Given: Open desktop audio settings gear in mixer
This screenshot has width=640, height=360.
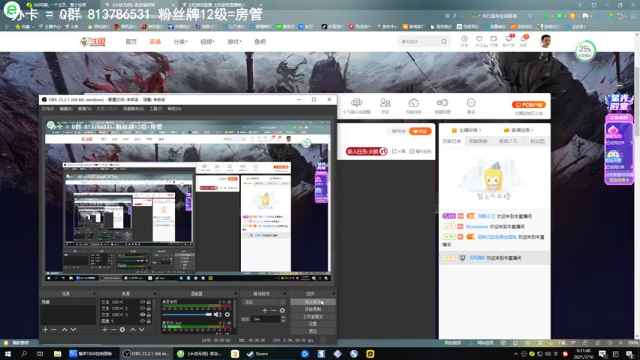Looking at the screenshot, I should coord(227,314).
